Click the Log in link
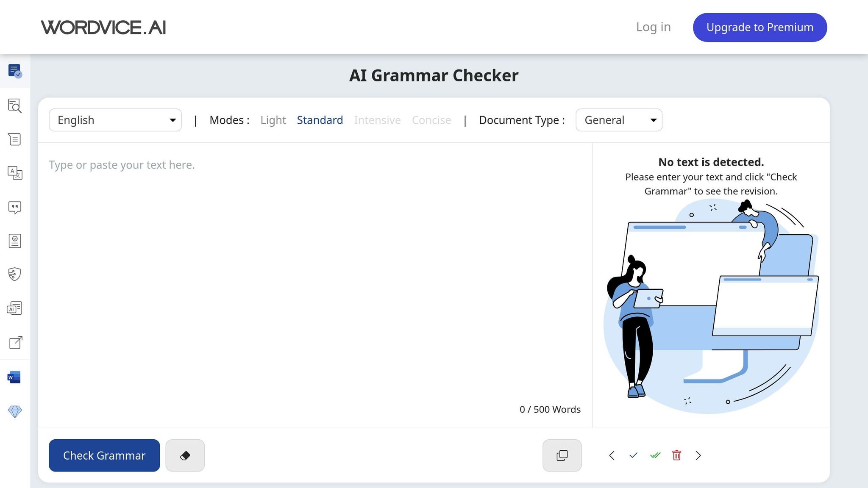This screenshot has width=868, height=488. tap(653, 27)
